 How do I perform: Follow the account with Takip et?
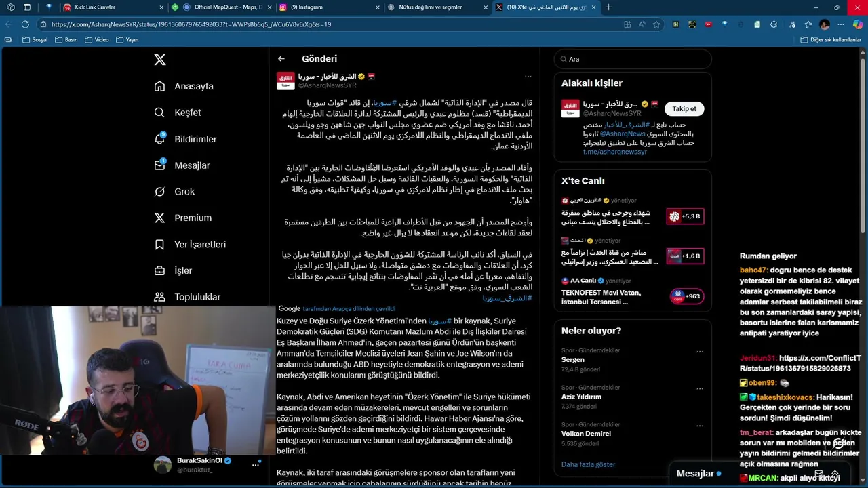click(x=684, y=108)
